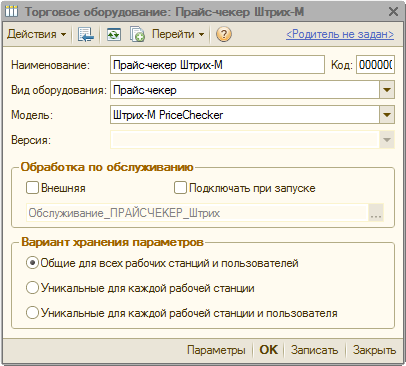Click the ellipsis button beside the processing field

376,213
